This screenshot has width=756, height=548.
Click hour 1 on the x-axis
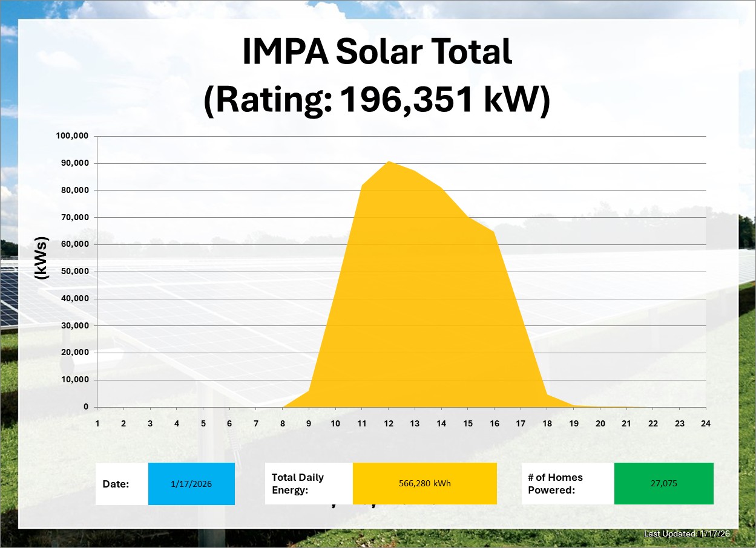97,424
